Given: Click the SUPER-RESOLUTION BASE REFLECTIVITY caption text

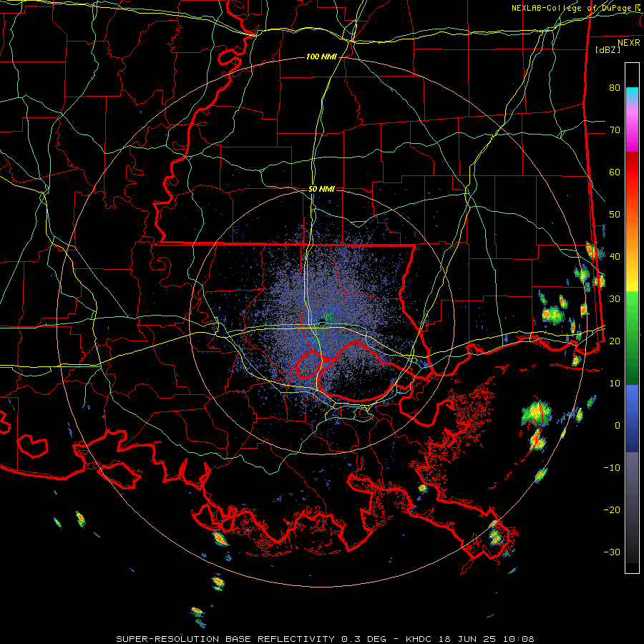Looking at the screenshot, I should click(x=225, y=639).
